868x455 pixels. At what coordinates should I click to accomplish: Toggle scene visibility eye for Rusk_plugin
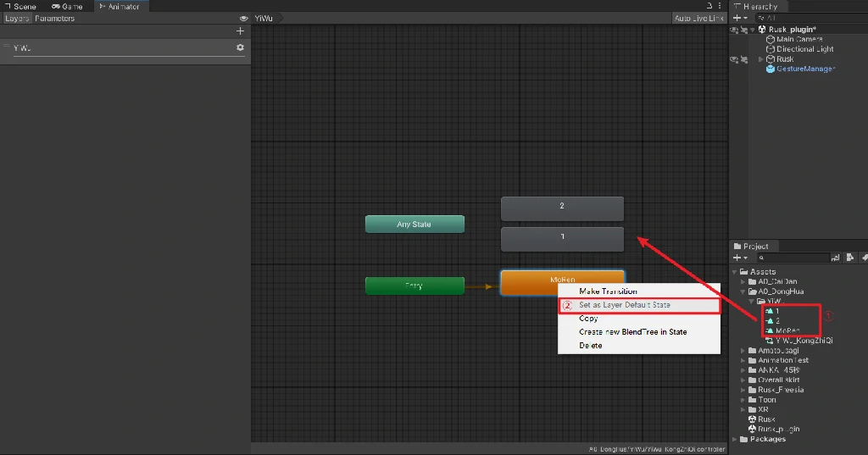(x=734, y=29)
